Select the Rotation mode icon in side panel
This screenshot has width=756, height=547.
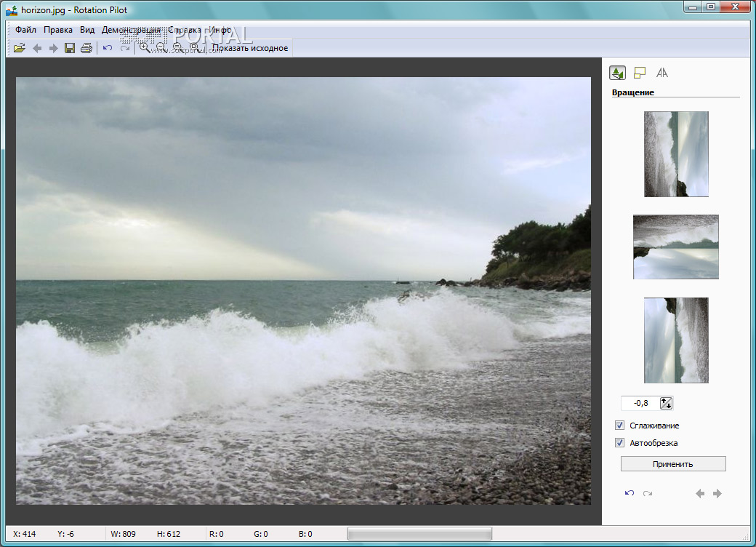[x=617, y=73]
